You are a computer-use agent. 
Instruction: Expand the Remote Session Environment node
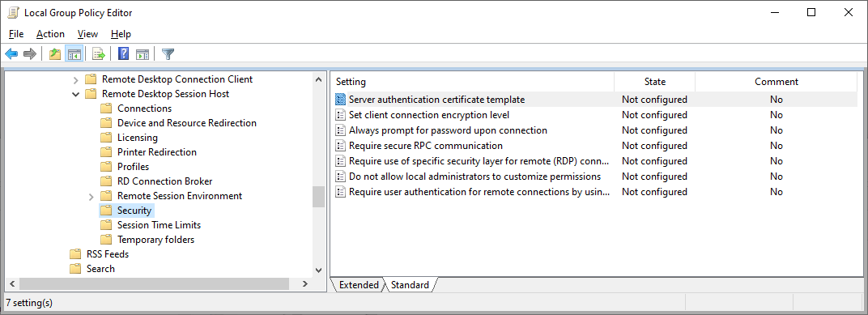[91, 196]
